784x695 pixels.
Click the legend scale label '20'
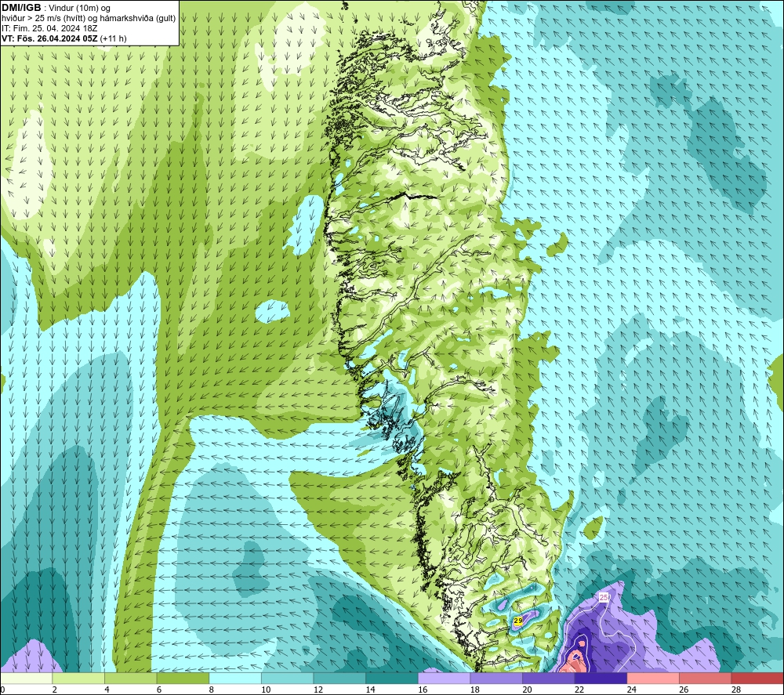click(527, 690)
